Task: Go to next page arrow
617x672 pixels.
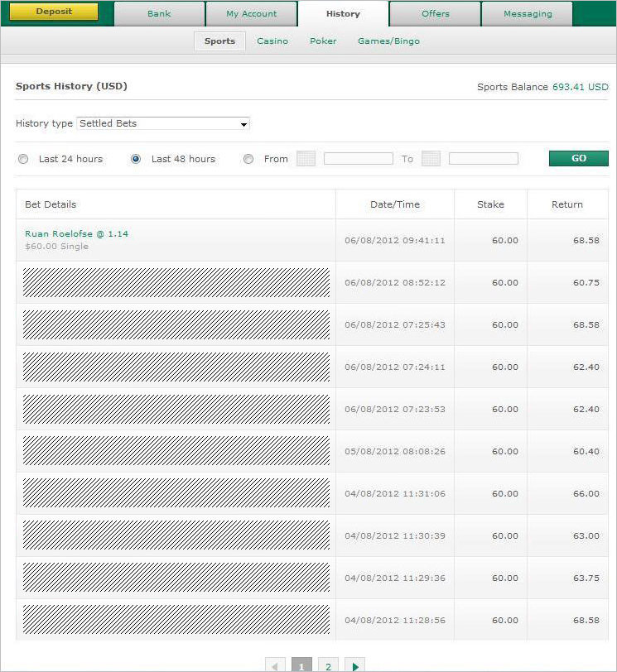Action: (355, 666)
